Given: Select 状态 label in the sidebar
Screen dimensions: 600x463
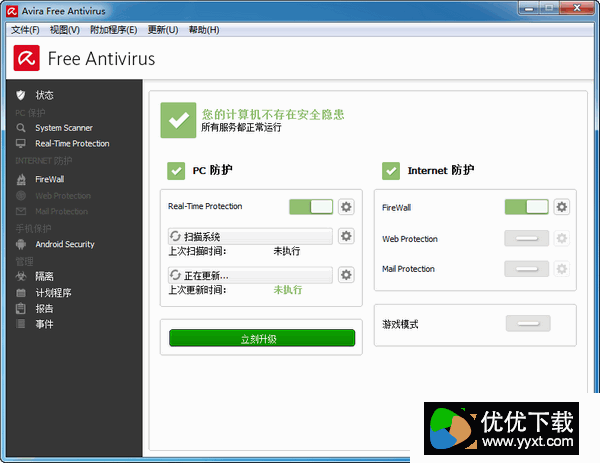Looking at the screenshot, I should [x=44, y=95].
